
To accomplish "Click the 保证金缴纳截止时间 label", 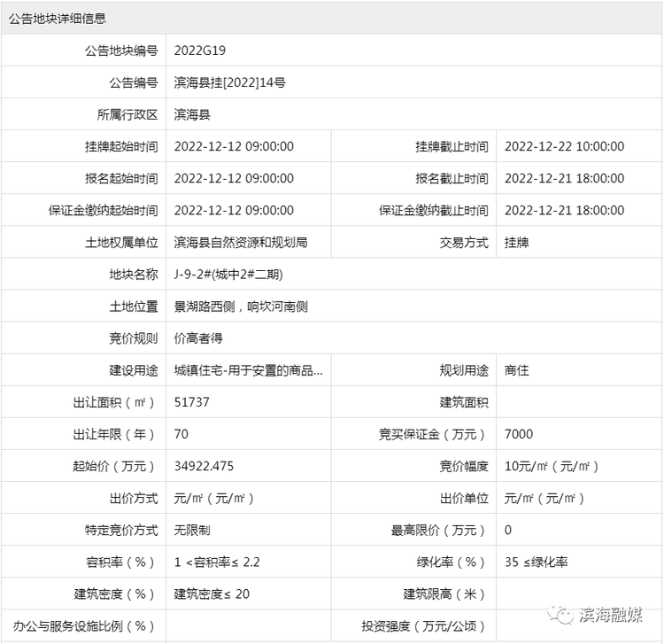I will [434, 211].
